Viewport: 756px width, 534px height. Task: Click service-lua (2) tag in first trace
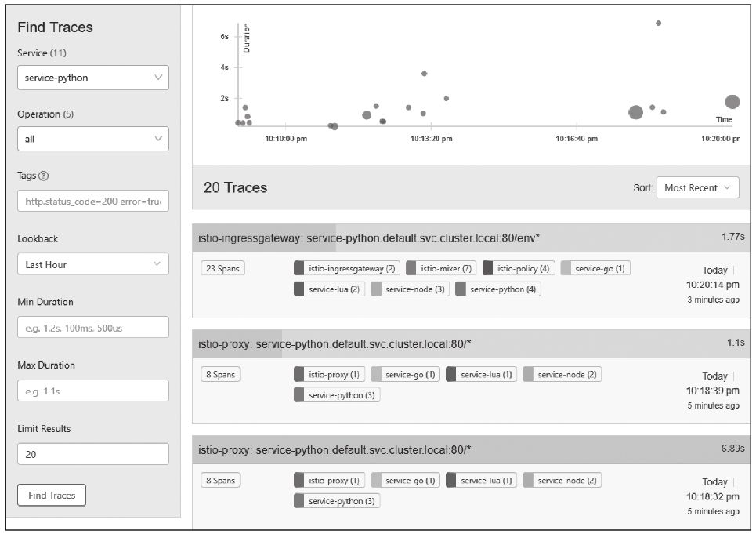(x=328, y=289)
